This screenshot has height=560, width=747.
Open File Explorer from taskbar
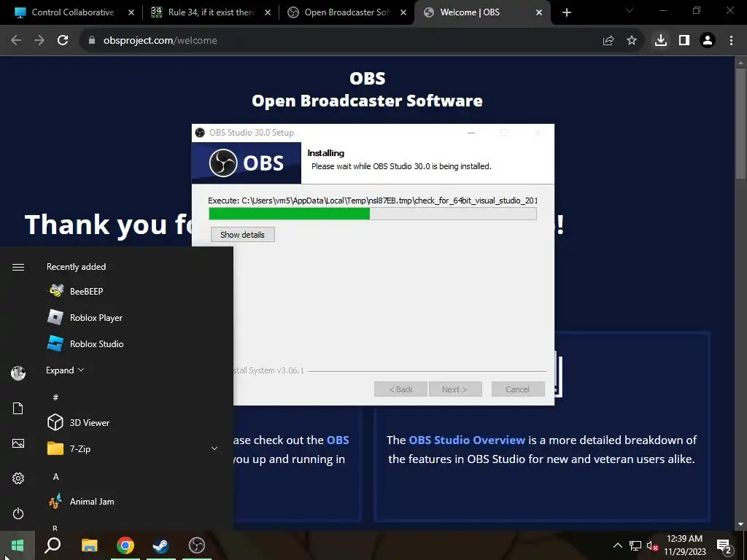pyautogui.click(x=89, y=545)
